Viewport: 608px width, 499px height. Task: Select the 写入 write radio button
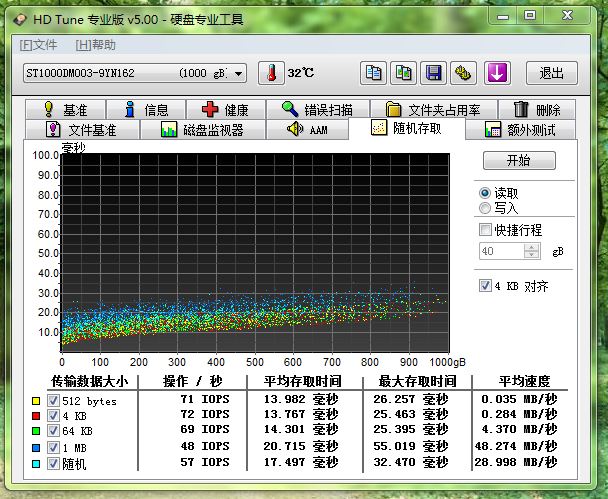(x=485, y=208)
